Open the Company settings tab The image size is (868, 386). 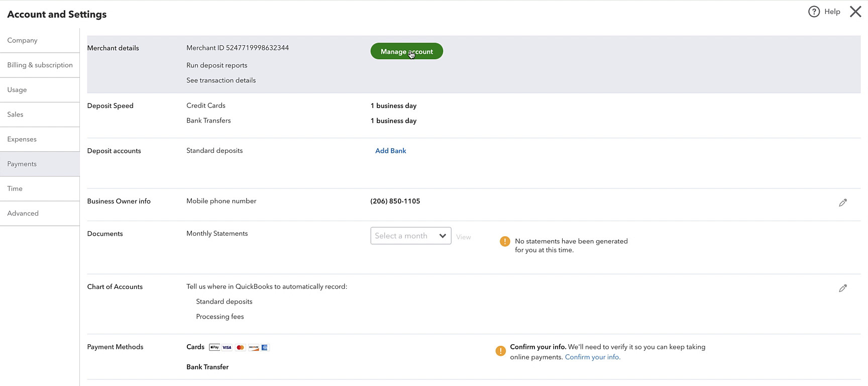[40, 40]
